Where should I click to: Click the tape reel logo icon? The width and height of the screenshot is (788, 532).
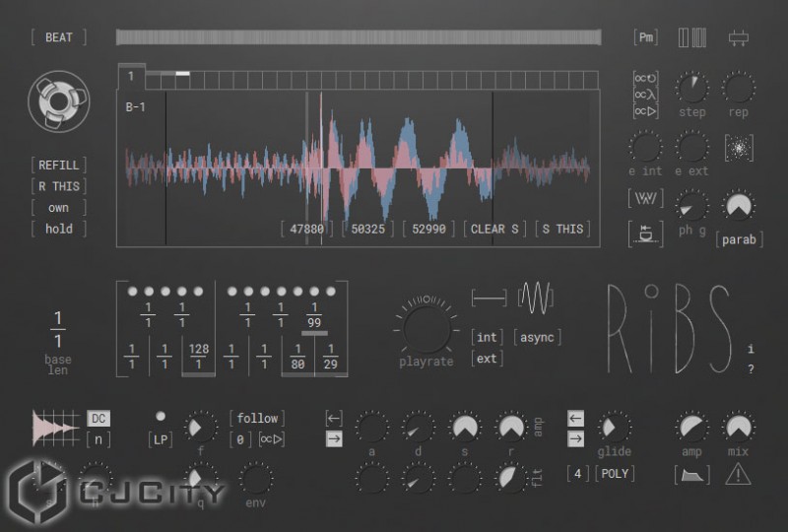pyautogui.click(x=59, y=101)
